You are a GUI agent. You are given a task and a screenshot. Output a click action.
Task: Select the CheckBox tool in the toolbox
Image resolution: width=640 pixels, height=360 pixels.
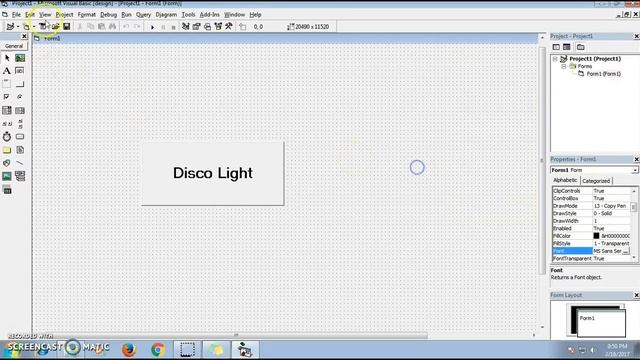[7, 97]
